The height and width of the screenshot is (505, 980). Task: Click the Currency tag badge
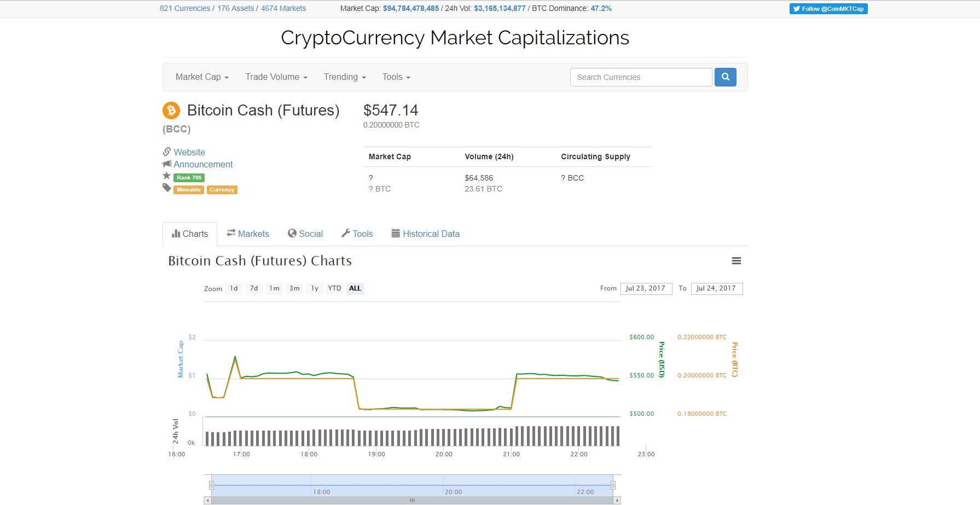point(222,190)
